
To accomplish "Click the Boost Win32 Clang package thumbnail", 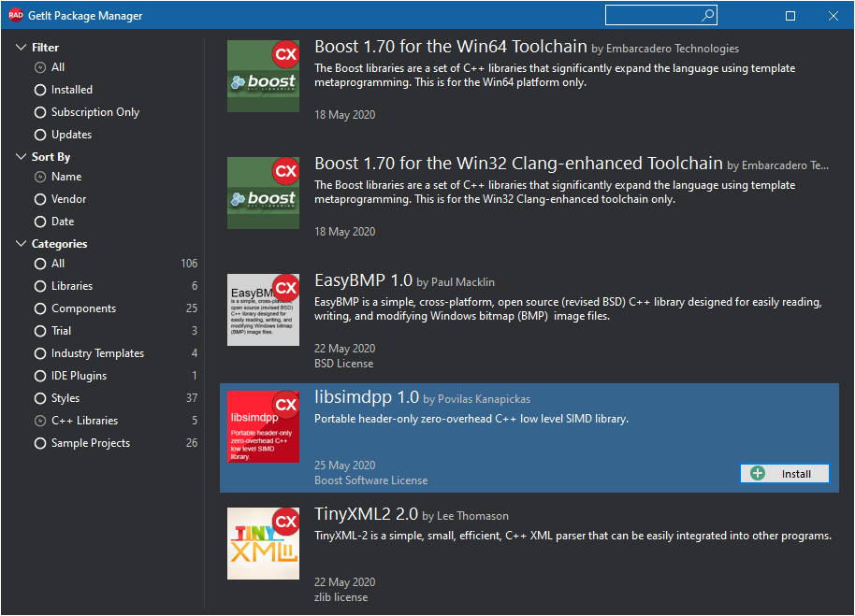I will (263, 193).
